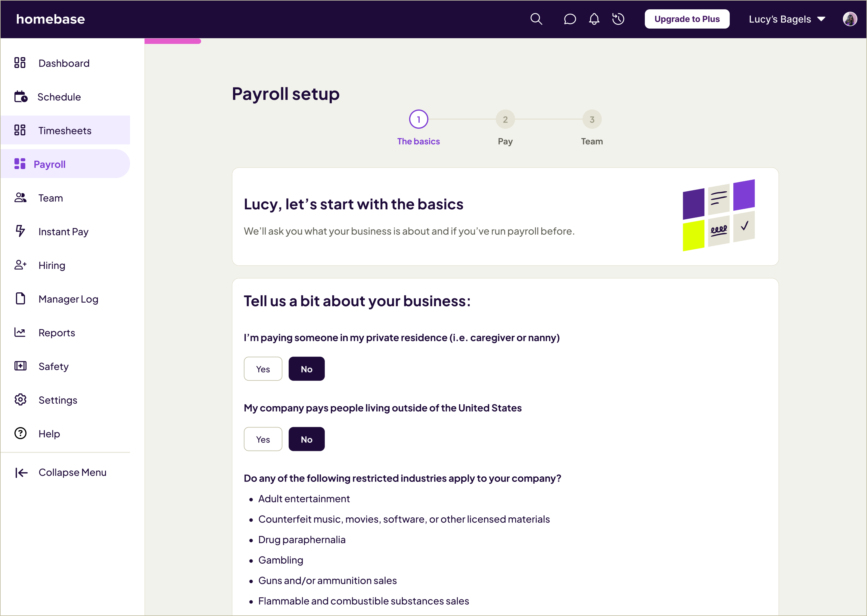Open the Help section
Screen dimensions: 867x616
click(x=48, y=433)
